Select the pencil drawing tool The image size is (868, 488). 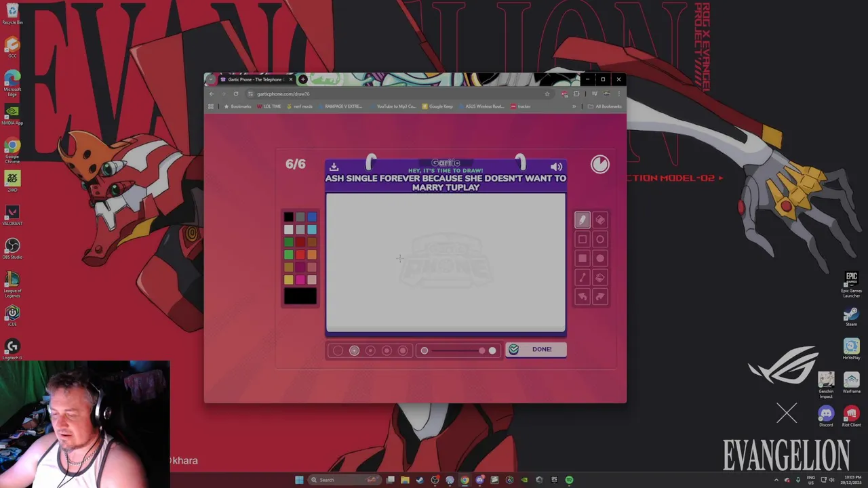click(x=582, y=220)
